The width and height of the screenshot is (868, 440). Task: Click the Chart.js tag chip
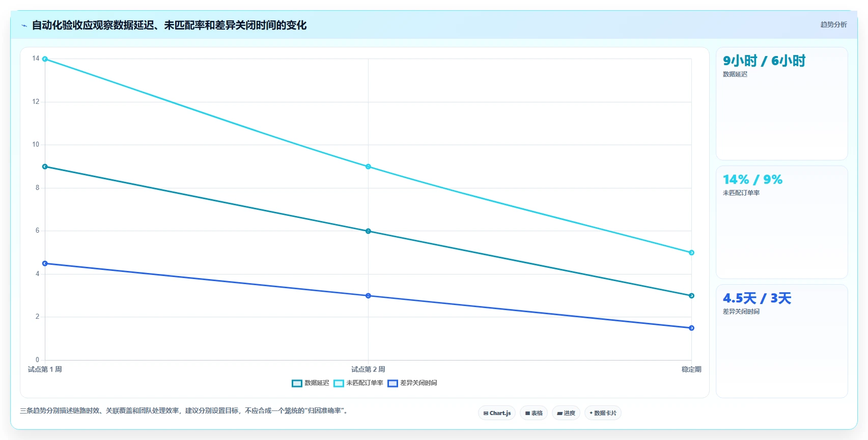coord(497,413)
